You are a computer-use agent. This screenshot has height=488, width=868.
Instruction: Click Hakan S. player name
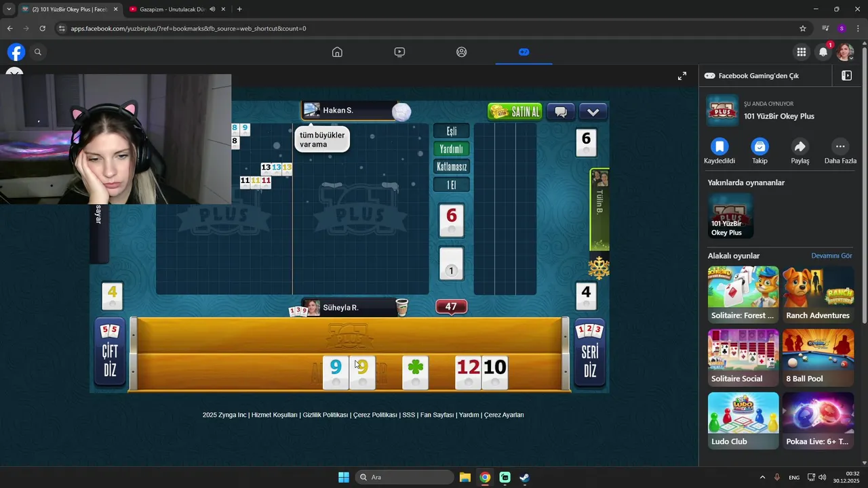tap(338, 110)
